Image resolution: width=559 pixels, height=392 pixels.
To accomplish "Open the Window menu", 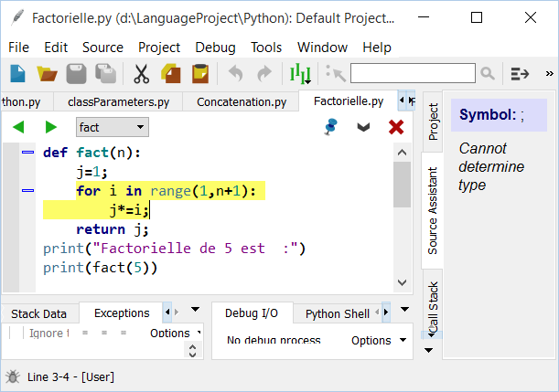I will [x=322, y=48].
